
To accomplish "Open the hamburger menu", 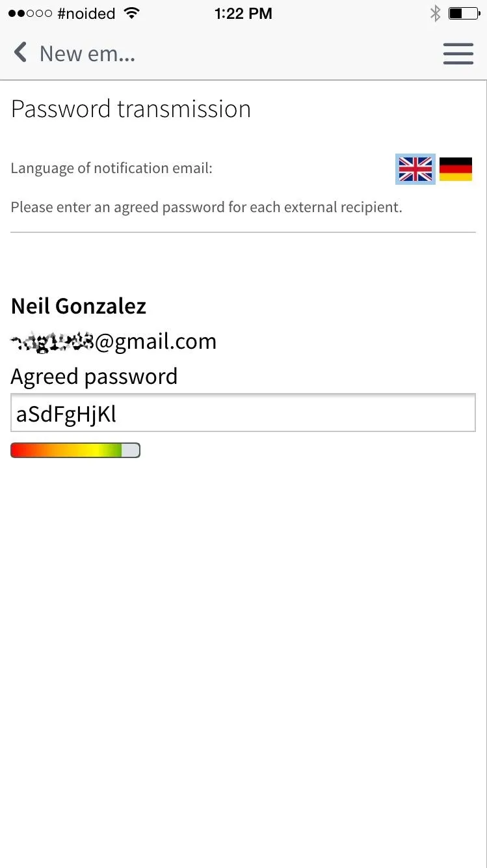I will coord(458,54).
